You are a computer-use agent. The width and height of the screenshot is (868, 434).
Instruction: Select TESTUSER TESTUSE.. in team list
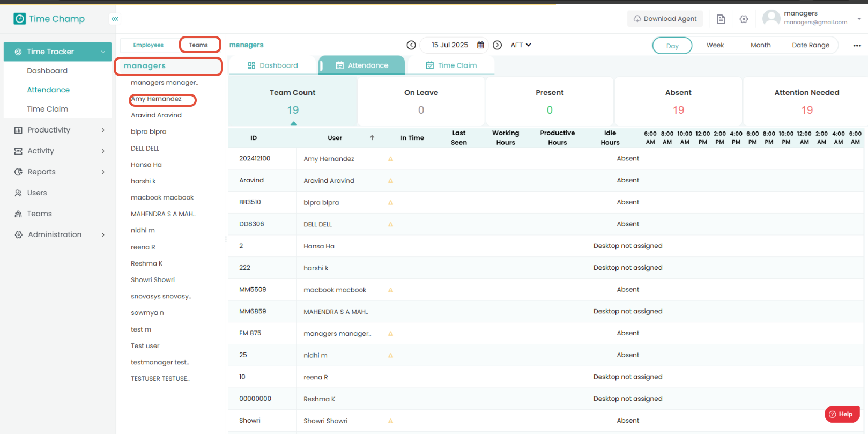[160, 379]
